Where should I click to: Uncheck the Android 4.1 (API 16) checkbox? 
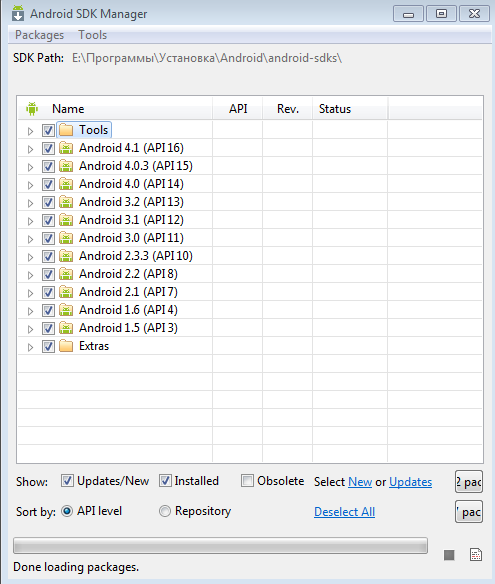tap(48, 149)
